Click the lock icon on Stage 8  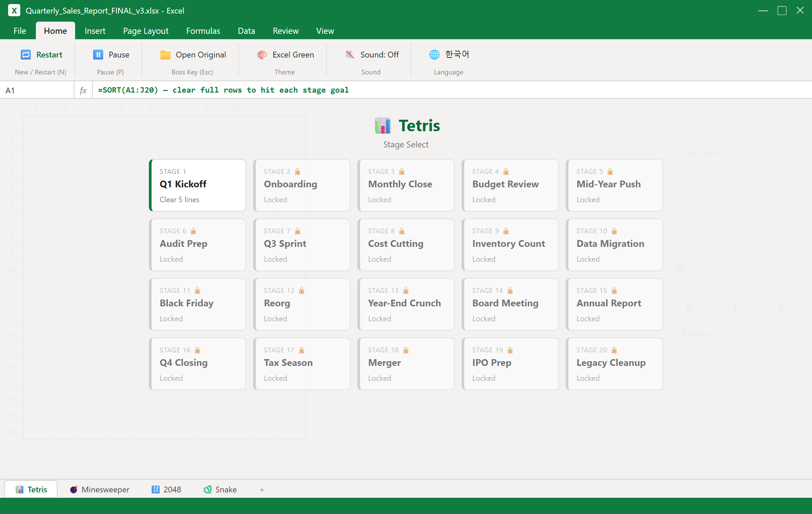(402, 231)
